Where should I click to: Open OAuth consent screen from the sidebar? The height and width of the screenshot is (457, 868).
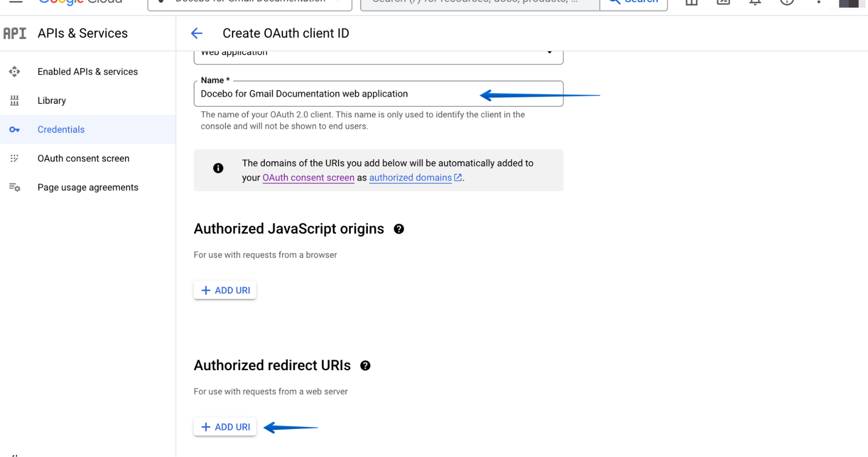point(83,159)
